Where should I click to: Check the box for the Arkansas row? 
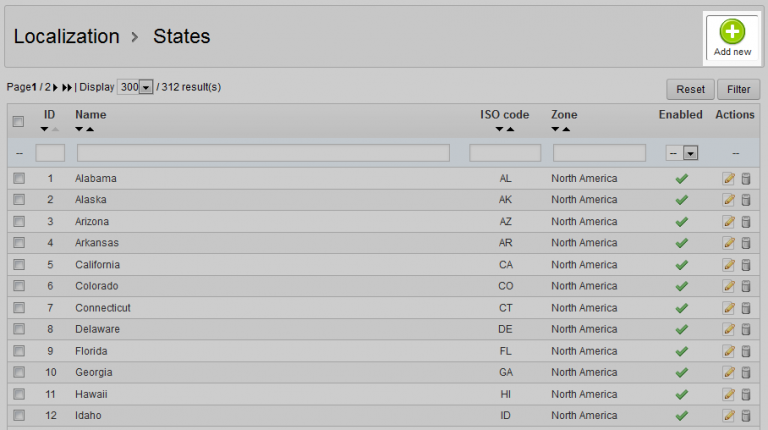19,243
